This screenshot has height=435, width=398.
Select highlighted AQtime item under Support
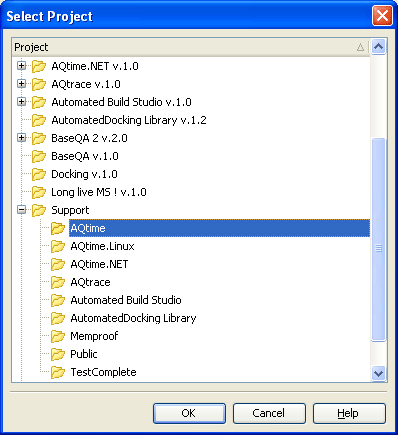[x=219, y=228]
